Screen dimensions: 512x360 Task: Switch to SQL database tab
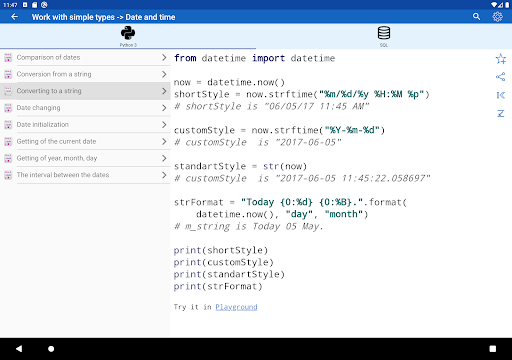[384, 36]
